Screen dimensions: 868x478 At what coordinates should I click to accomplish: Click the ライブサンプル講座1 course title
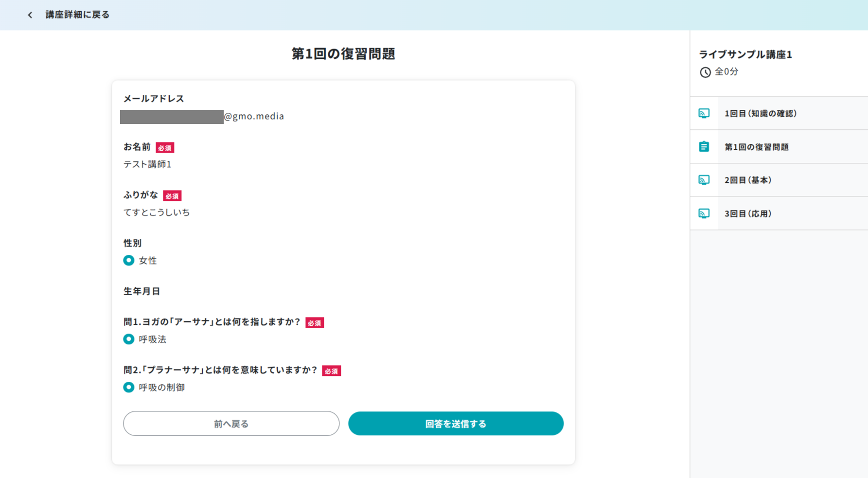[x=745, y=54]
